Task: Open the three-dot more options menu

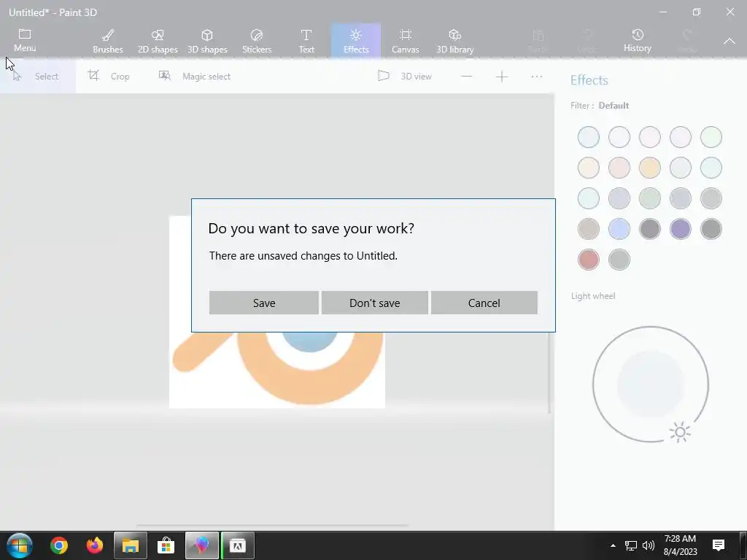Action: click(x=537, y=76)
